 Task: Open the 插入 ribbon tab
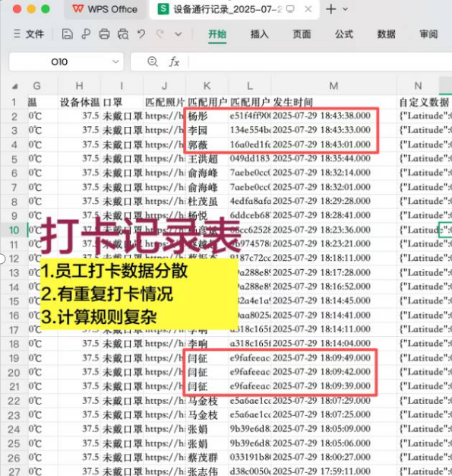[x=259, y=34]
